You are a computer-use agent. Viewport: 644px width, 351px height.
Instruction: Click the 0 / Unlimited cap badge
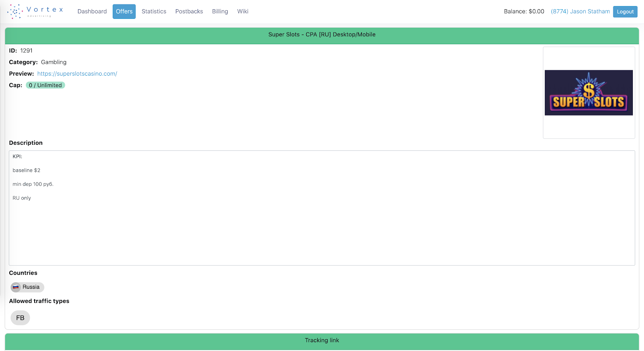pyautogui.click(x=45, y=85)
